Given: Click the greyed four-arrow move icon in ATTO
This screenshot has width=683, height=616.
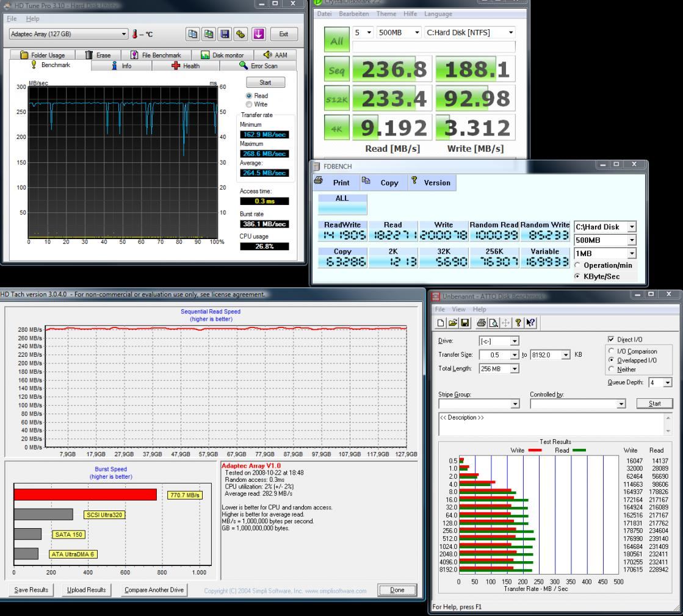Looking at the screenshot, I should [506, 323].
